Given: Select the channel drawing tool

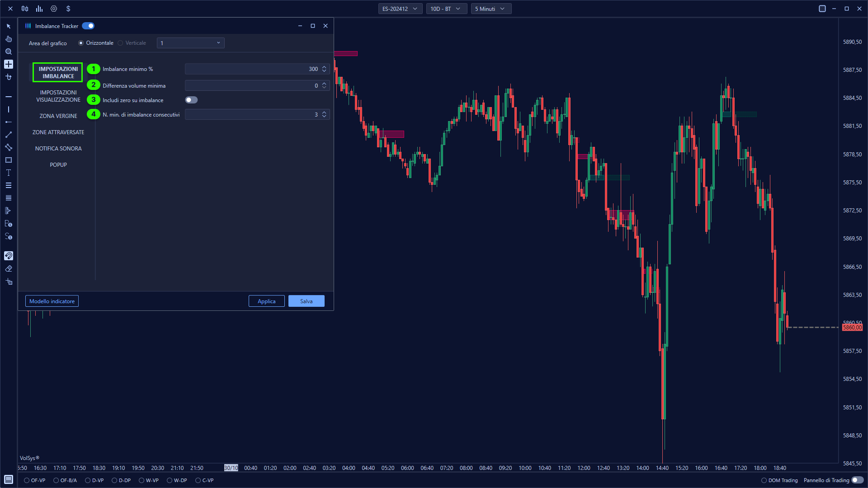Looking at the screenshot, I should tap(9, 147).
